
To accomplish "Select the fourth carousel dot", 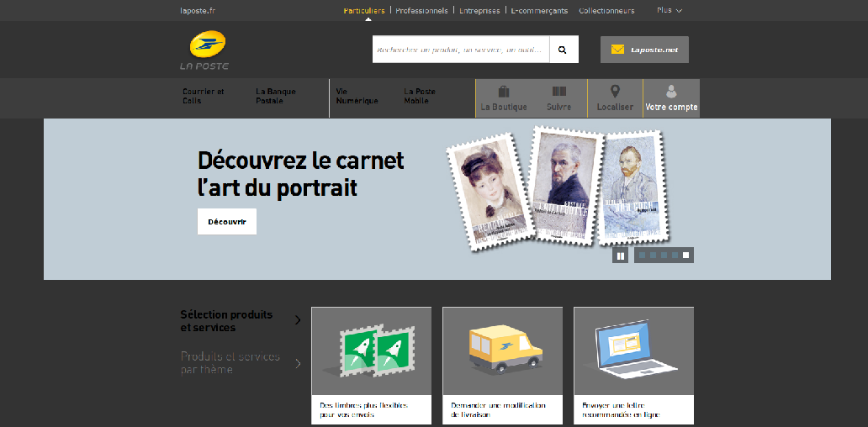I will click(675, 255).
